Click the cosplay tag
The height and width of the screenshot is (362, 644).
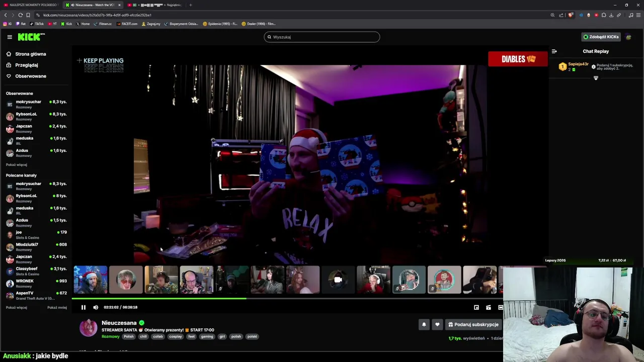(x=176, y=336)
